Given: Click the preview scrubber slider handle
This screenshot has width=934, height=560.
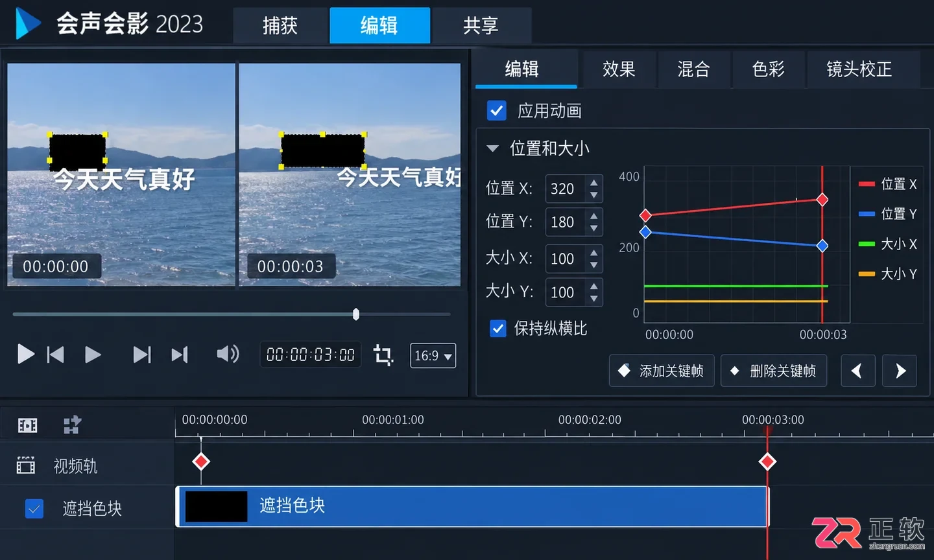Looking at the screenshot, I should [356, 314].
